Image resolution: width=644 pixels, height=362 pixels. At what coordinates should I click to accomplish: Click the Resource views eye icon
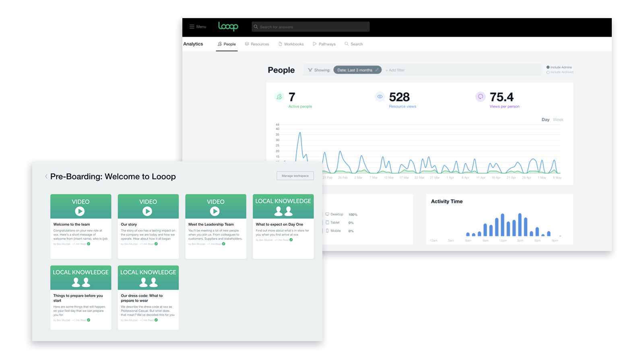click(x=380, y=97)
